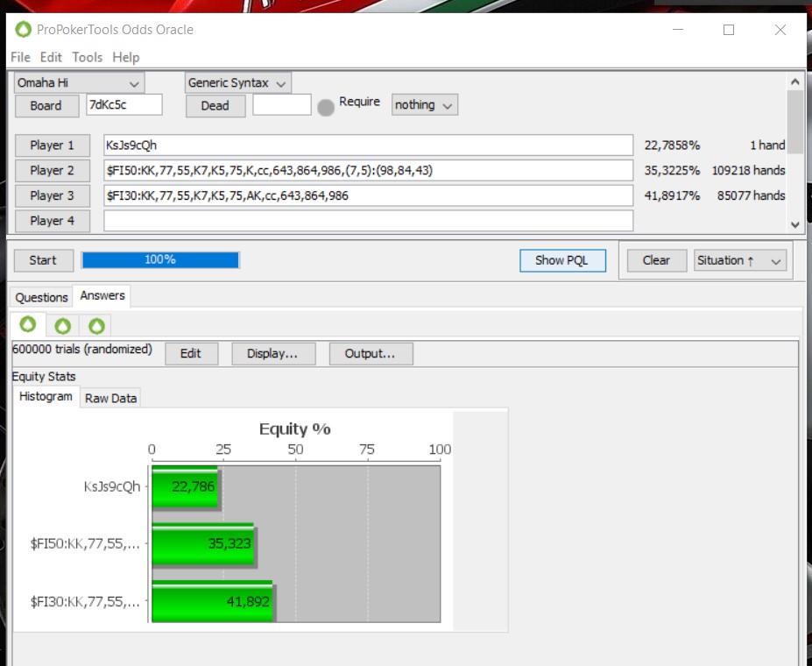Click the Show PQL button
Screen dimensions: 812x666
(562, 260)
